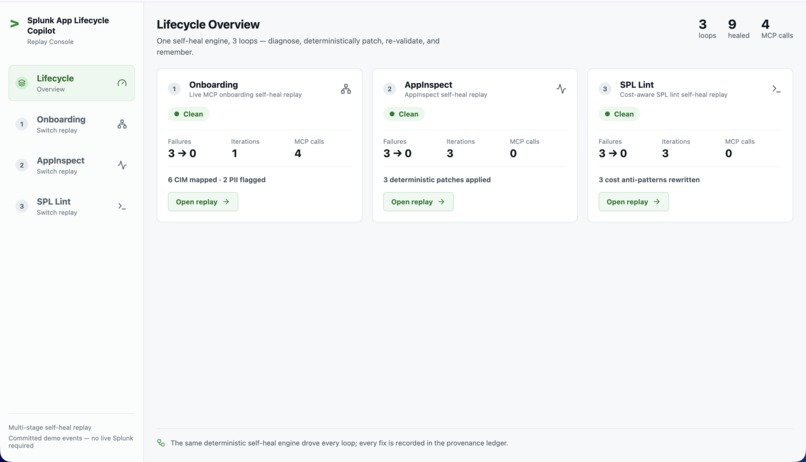Click the '9 healed' counter in header
This screenshot has width=806, height=462.
pos(738,28)
